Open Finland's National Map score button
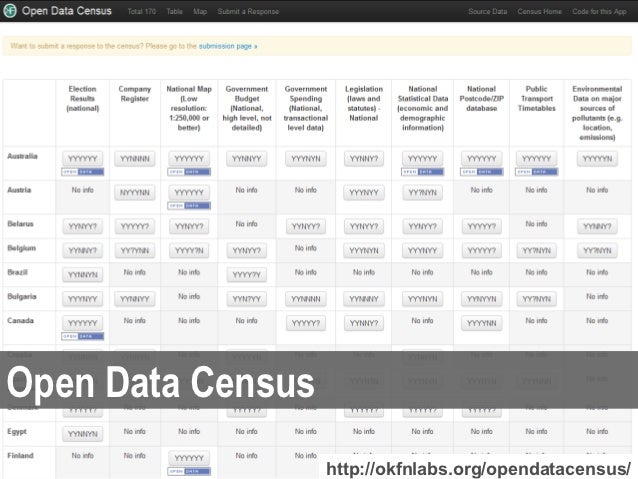This screenshot has width=638, height=479. pos(189,458)
